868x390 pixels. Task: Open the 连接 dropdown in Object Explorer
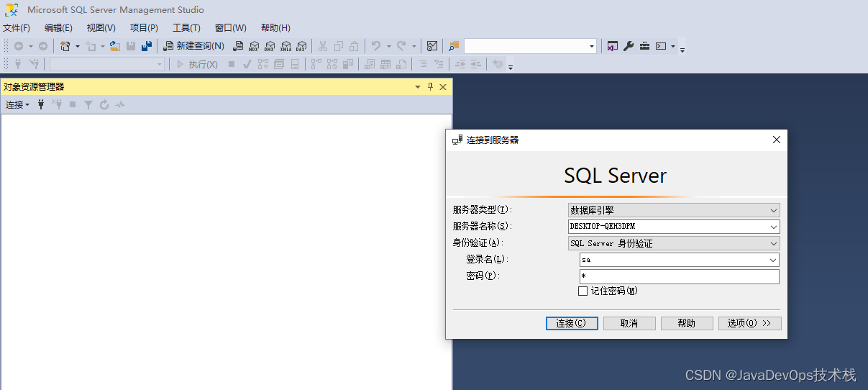[17, 105]
